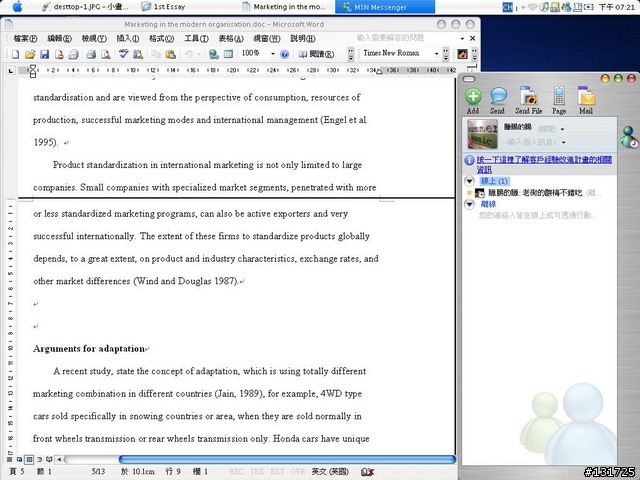Toggle OVR overtype mode in status bar
Image resolution: width=640 pixels, height=480 pixels.
click(x=298, y=472)
